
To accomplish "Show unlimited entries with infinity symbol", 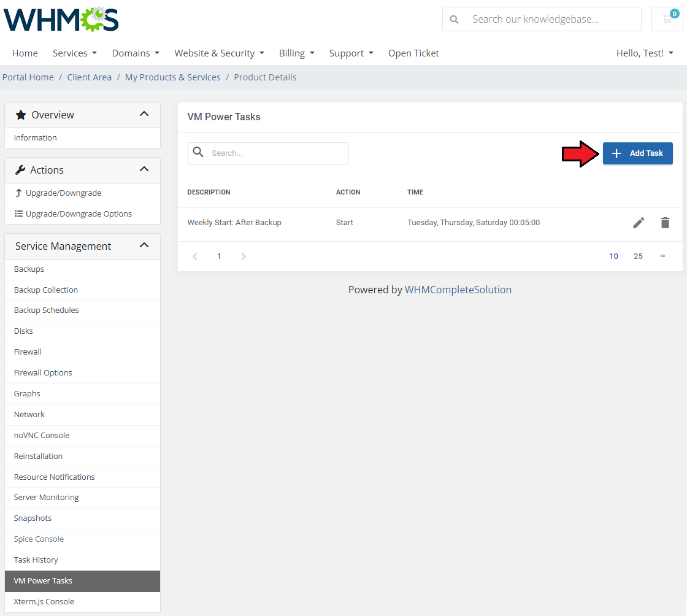I will click(662, 256).
